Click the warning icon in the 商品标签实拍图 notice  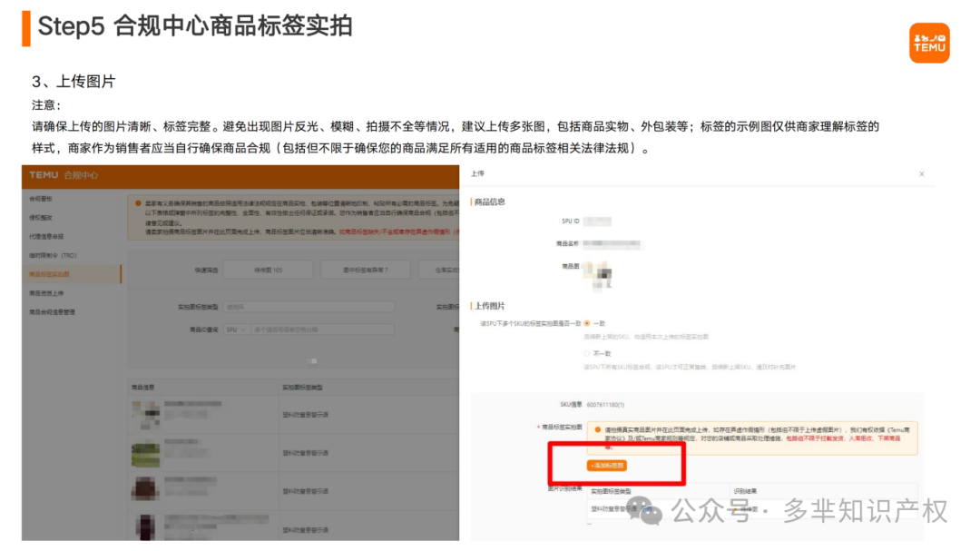tap(597, 429)
